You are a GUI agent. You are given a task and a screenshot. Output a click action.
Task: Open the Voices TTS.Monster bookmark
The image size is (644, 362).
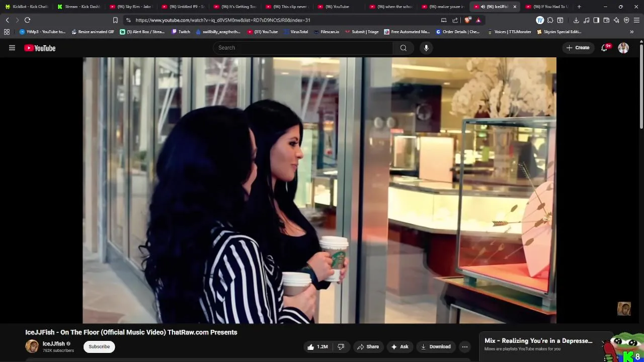click(509, 32)
